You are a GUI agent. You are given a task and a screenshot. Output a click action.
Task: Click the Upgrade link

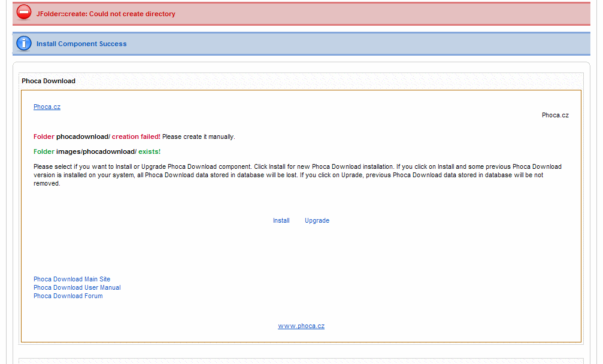tap(317, 221)
